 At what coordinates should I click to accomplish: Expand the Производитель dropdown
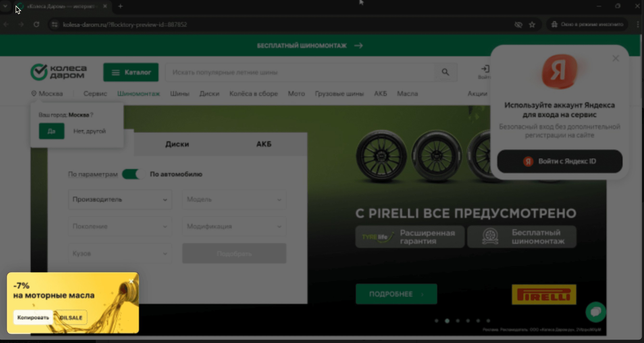tap(120, 199)
